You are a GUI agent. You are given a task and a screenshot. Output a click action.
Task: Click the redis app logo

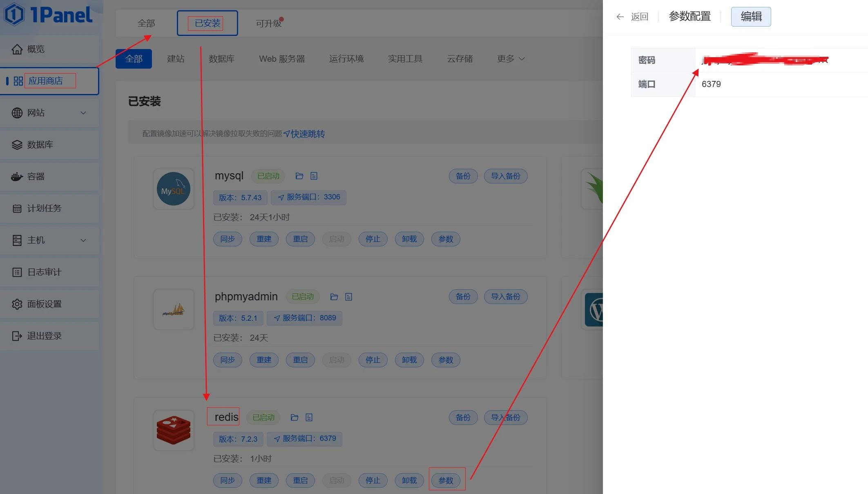(x=174, y=430)
